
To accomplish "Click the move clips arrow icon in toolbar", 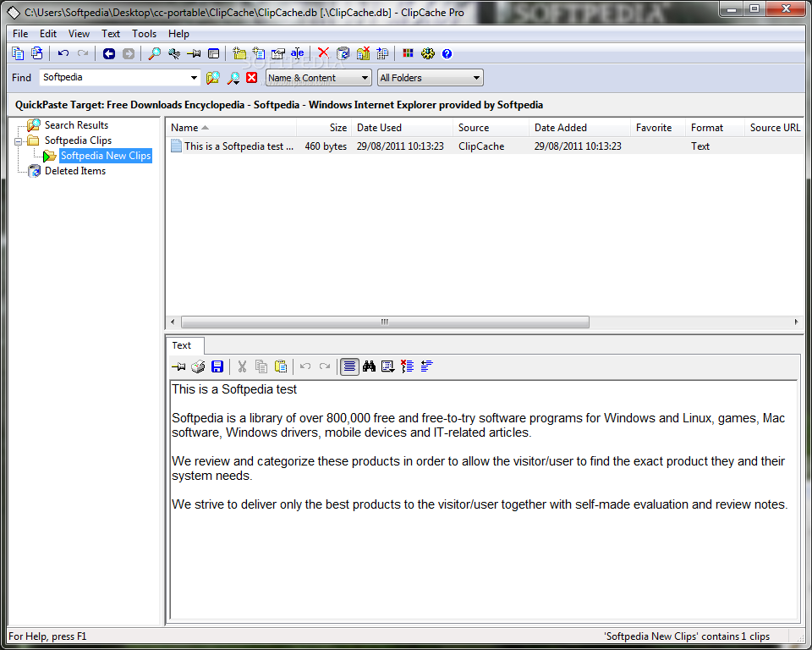I will pos(382,53).
